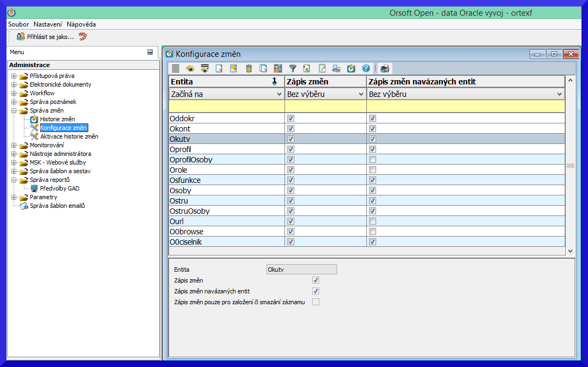Click the Entita text field

(302, 270)
